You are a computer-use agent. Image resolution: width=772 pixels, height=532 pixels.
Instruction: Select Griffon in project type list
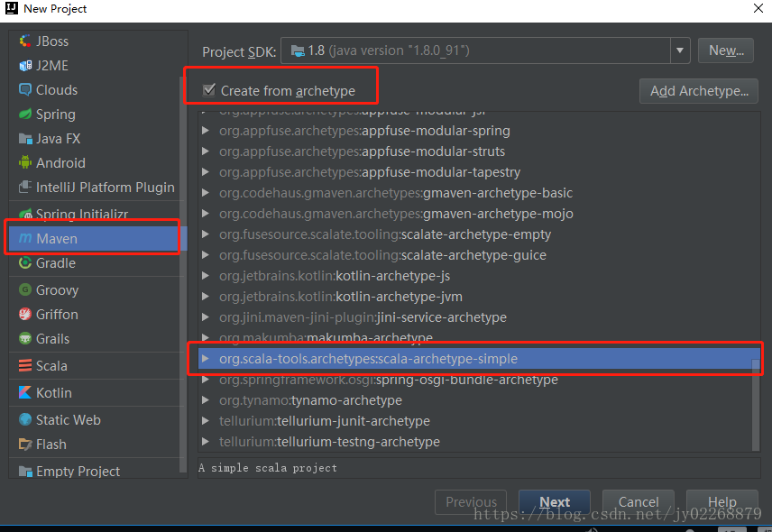pyautogui.click(x=96, y=314)
